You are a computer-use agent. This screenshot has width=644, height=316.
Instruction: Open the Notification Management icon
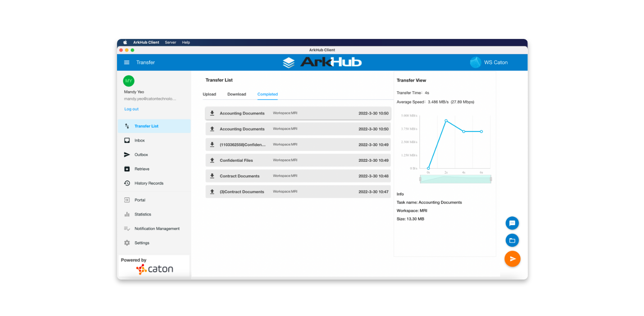click(x=127, y=228)
